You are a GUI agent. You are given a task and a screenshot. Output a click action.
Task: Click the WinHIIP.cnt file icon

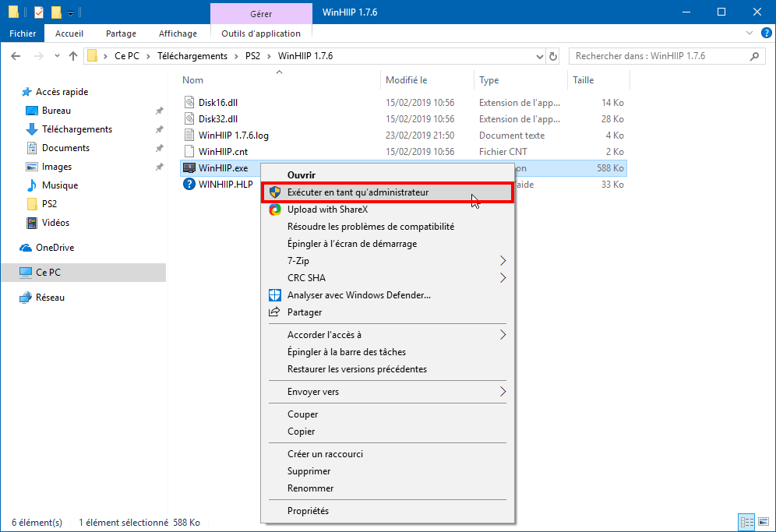point(189,151)
